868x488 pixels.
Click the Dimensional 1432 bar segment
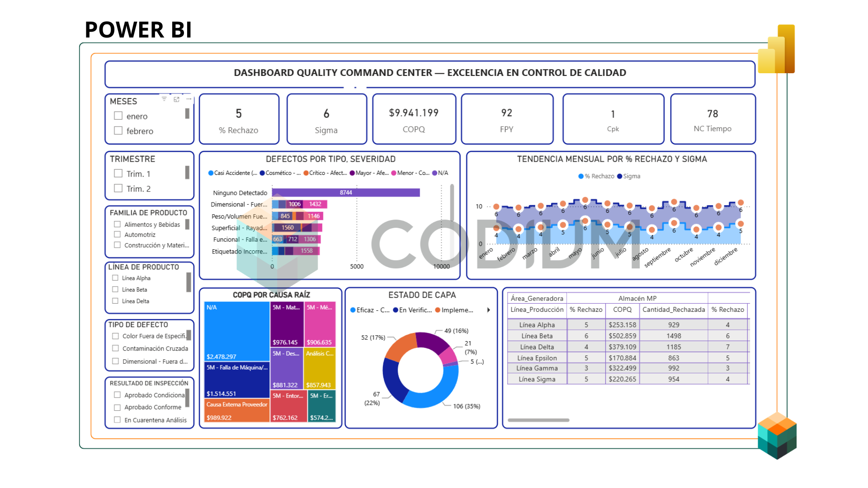(x=315, y=204)
